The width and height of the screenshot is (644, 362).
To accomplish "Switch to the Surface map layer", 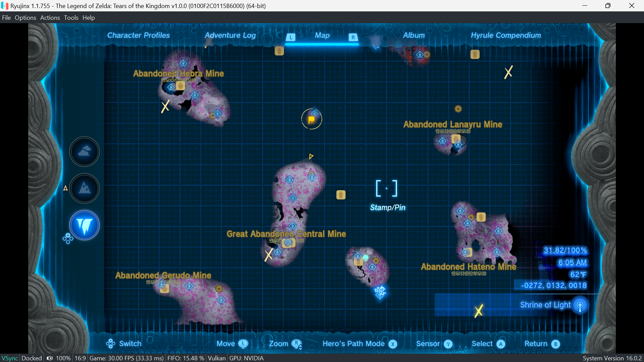I will pyautogui.click(x=85, y=188).
